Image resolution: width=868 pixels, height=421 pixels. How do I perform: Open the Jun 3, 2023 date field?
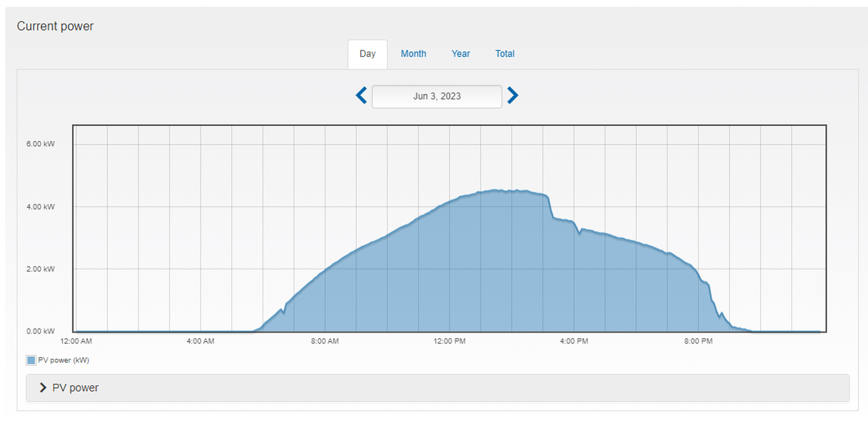[x=437, y=96]
